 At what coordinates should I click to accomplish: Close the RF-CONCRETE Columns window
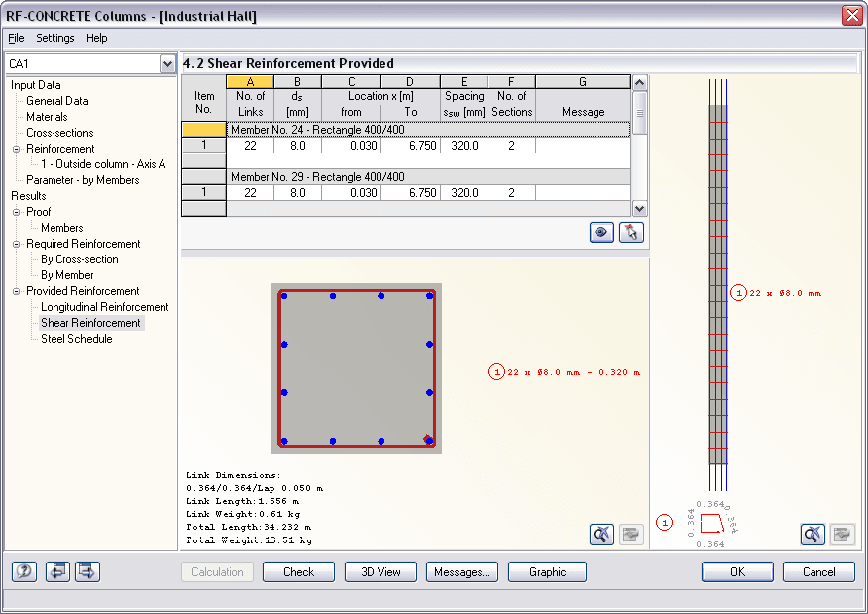click(x=852, y=16)
